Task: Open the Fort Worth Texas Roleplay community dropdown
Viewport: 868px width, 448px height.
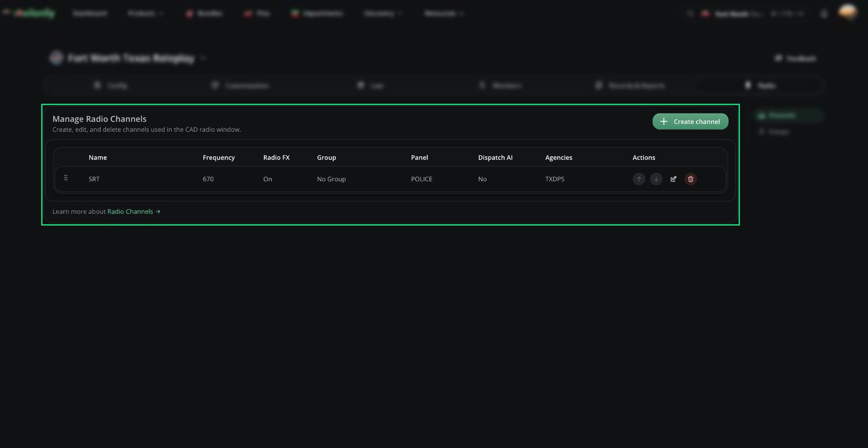Action: (128, 58)
